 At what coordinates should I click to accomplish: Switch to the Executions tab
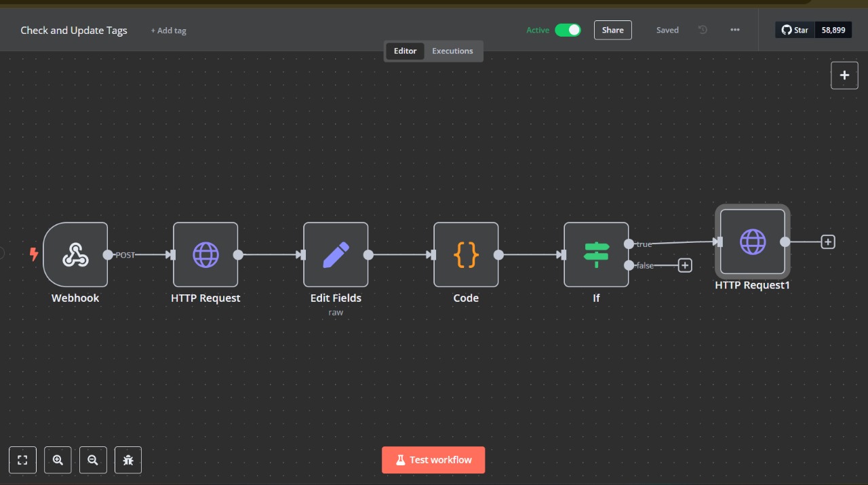452,50
